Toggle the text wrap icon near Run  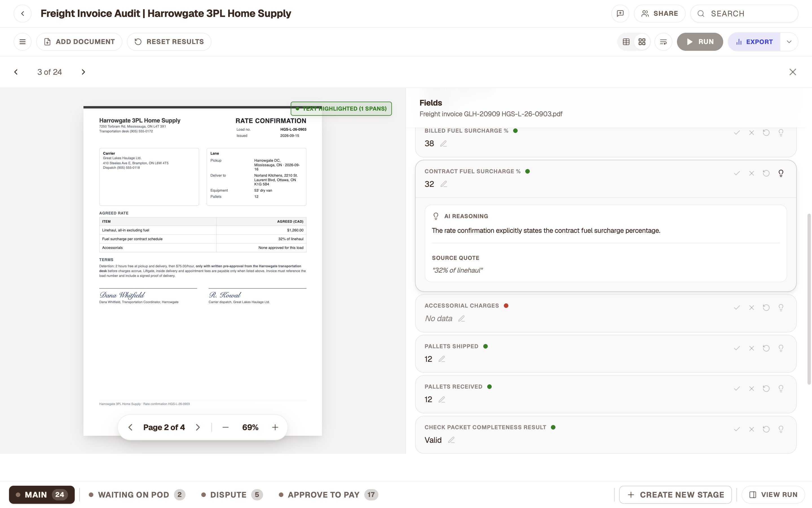click(663, 42)
